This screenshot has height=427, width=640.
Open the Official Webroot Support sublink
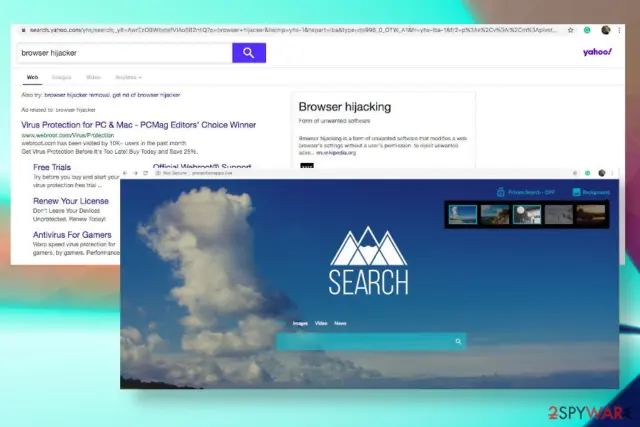pyautogui.click(x=202, y=166)
